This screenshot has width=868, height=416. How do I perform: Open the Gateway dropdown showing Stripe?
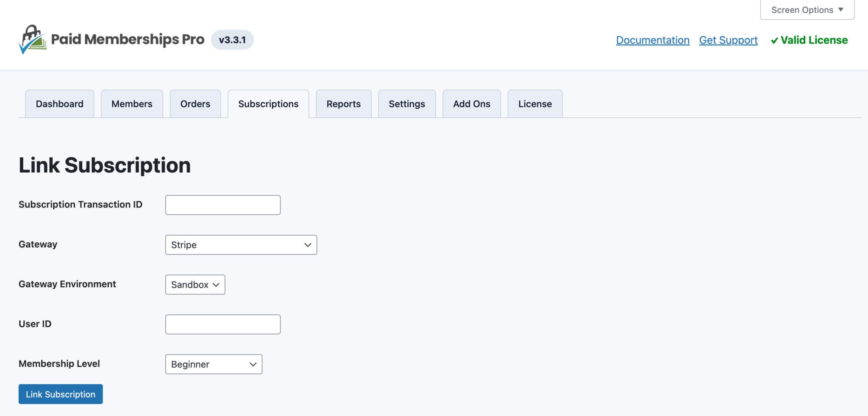(x=241, y=245)
